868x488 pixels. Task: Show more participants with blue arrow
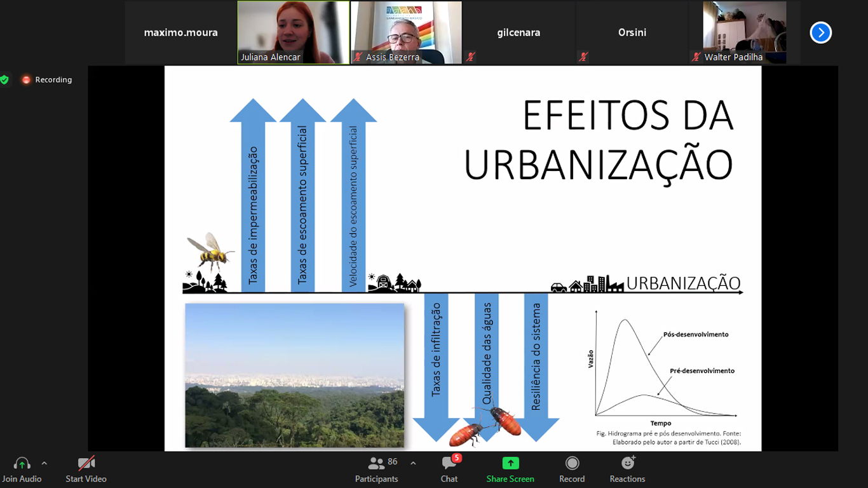click(x=820, y=32)
